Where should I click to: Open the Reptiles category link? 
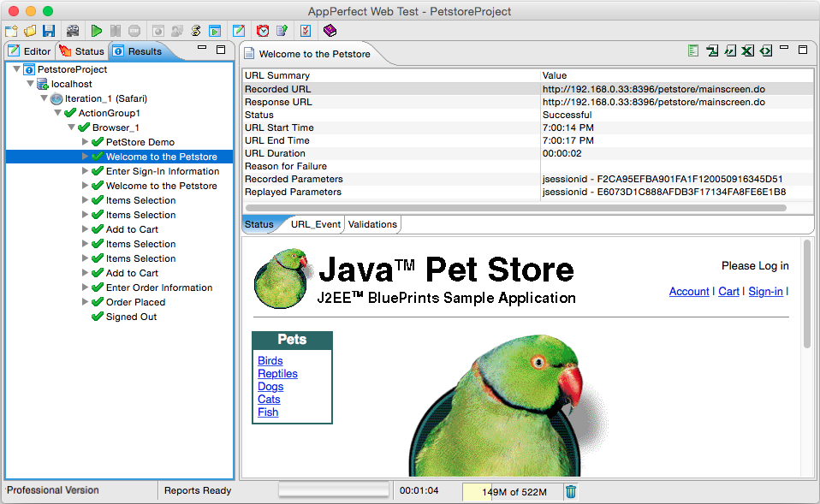click(277, 374)
